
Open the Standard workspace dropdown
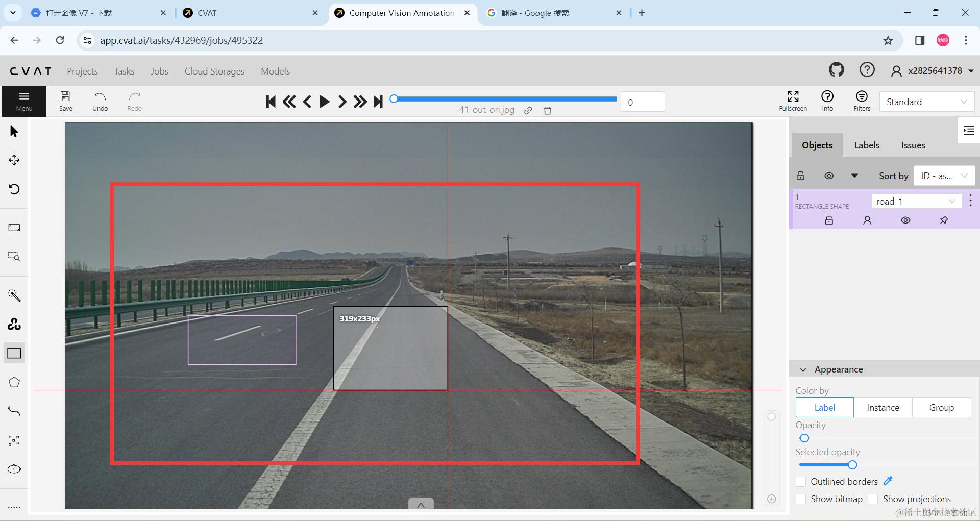coord(926,102)
